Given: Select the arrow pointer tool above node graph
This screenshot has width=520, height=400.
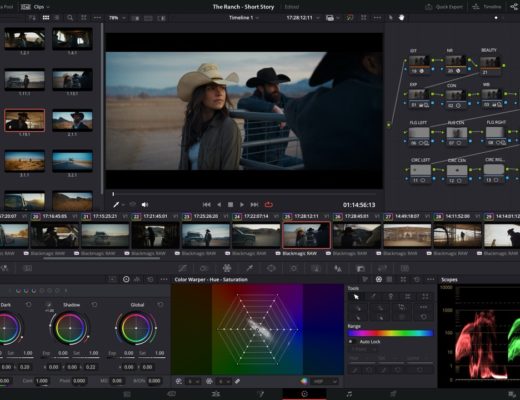Looking at the screenshot, I should [x=391, y=18].
